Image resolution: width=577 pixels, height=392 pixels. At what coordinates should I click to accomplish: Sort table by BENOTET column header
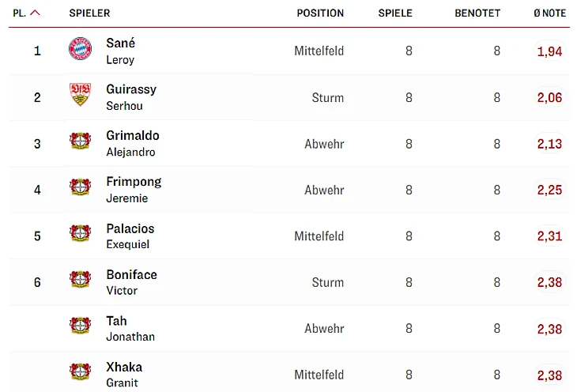point(477,13)
